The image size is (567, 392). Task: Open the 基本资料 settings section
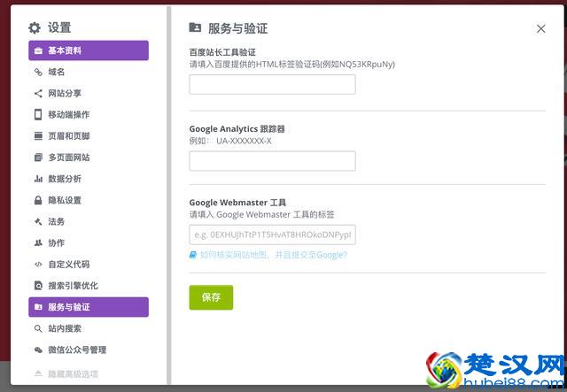89,50
